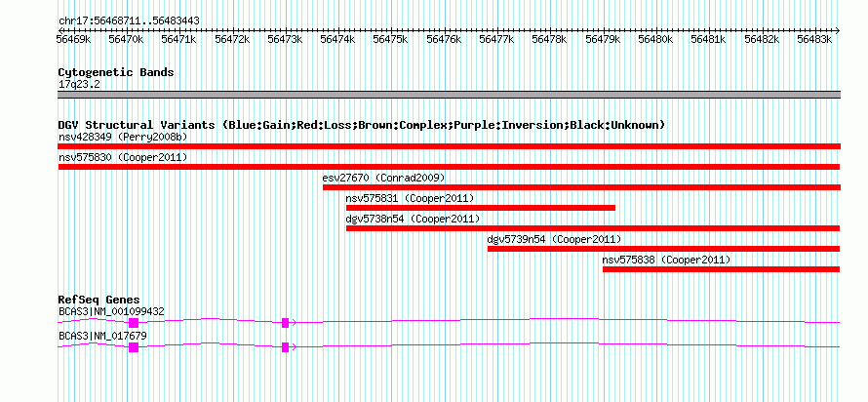
Task: Click first exon box of BCAS3|NM_001099432
Action: (134, 323)
